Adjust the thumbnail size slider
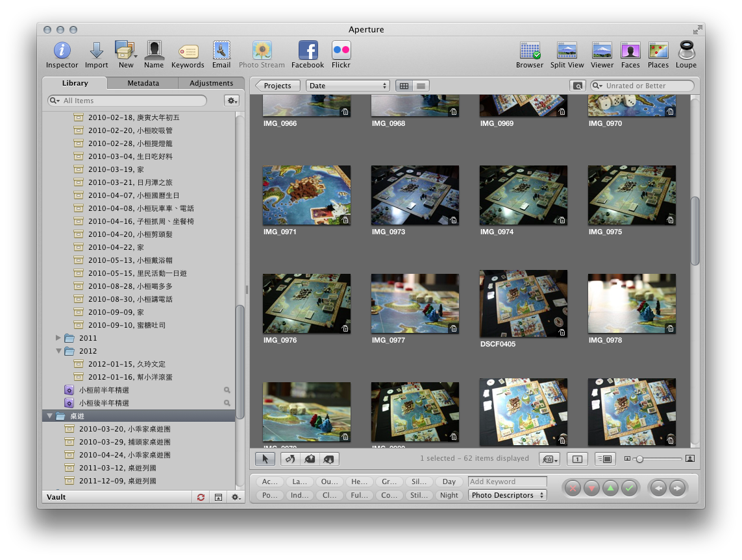 [640, 459]
